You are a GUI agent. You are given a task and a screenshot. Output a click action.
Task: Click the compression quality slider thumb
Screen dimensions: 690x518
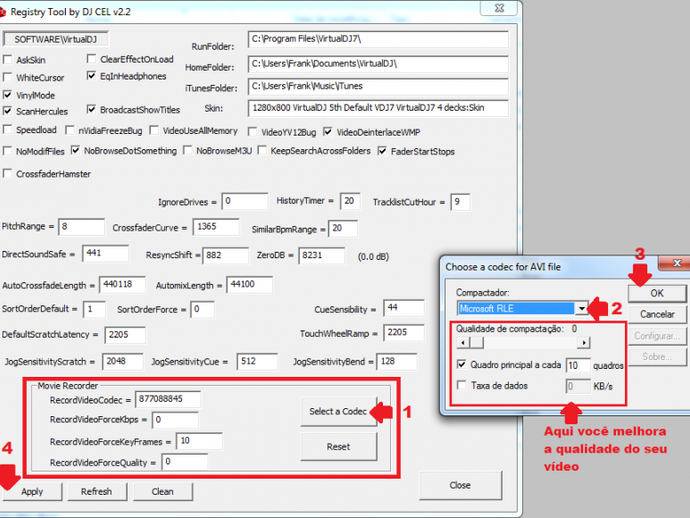[476, 342]
